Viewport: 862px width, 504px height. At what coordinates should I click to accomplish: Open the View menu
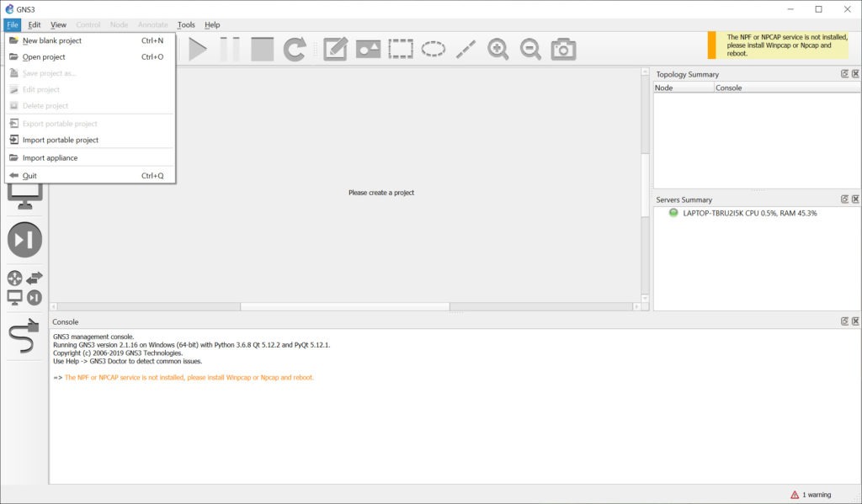pyautogui.click(x=58, y=24)
